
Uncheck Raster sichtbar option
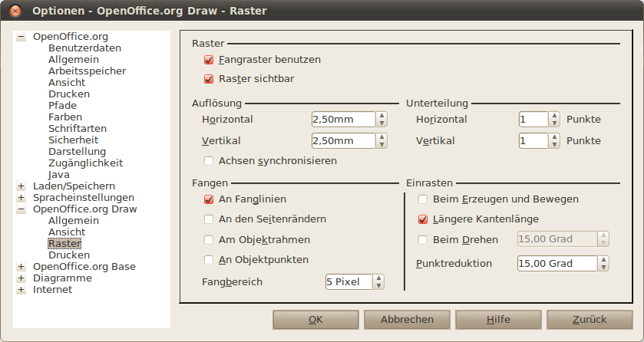[208, 79]
